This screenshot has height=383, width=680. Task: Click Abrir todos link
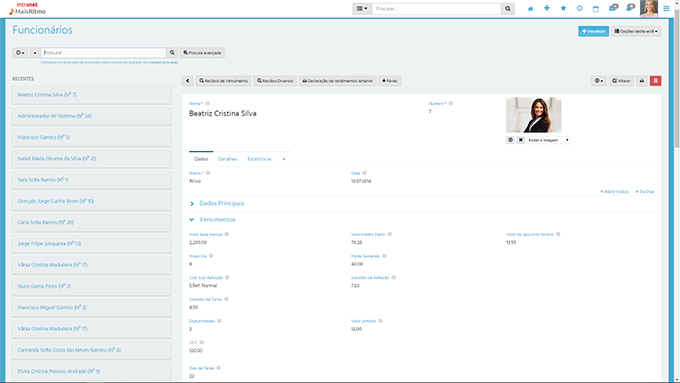coord(614,191)
